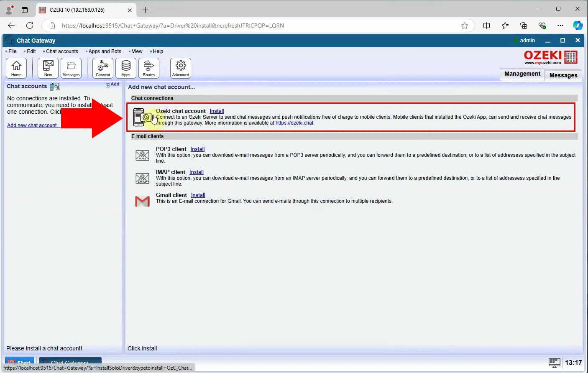Viewport: 588px width, 373px height.
Task: Switch to the Management tab
Action: coord(522,74)
